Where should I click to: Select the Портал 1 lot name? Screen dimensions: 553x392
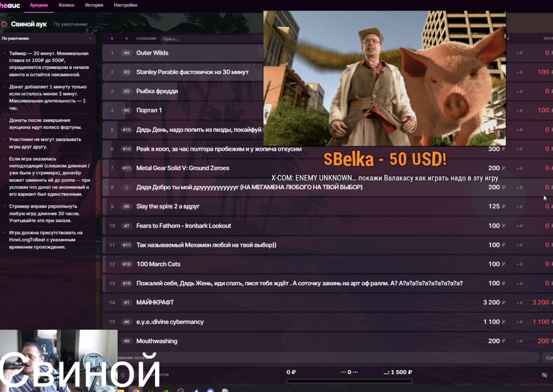tap(149, 110)
